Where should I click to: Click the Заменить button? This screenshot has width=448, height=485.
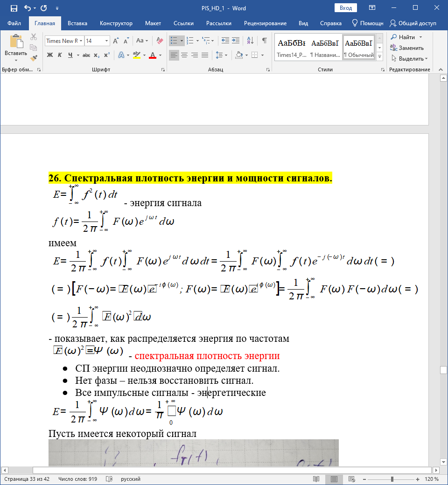click(x=407, y=48)
